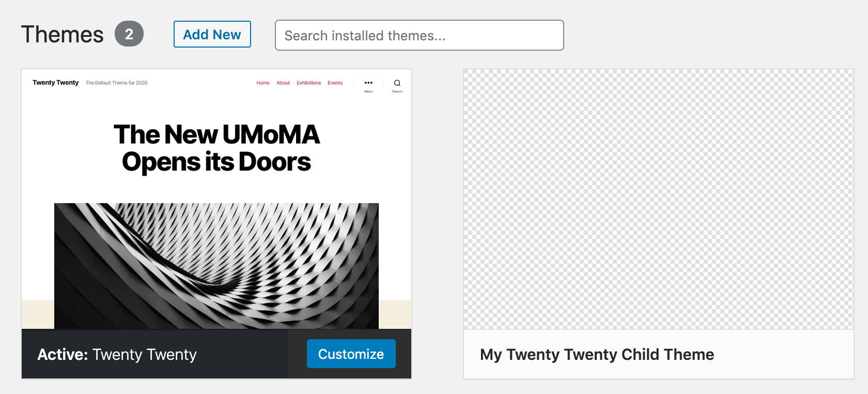Image resolution: width=868 pixels, height=394 pixels.
Task: Open Customize for the active theme
Action: 351,354
